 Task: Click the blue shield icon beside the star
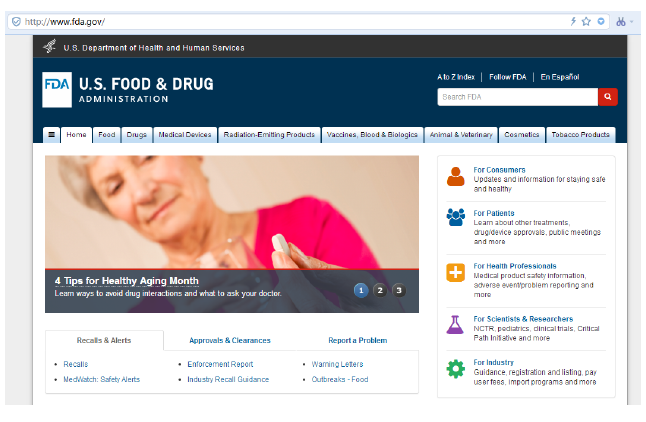click(601, 21)
